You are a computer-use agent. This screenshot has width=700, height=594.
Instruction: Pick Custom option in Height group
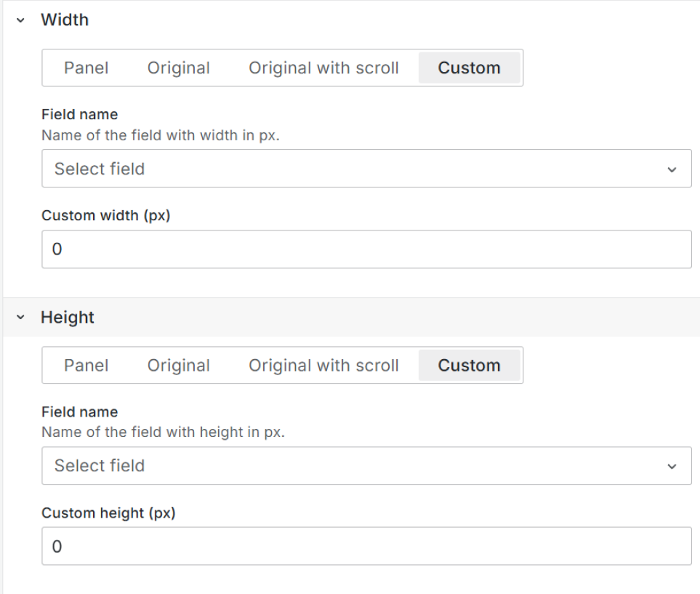point(469,366)
